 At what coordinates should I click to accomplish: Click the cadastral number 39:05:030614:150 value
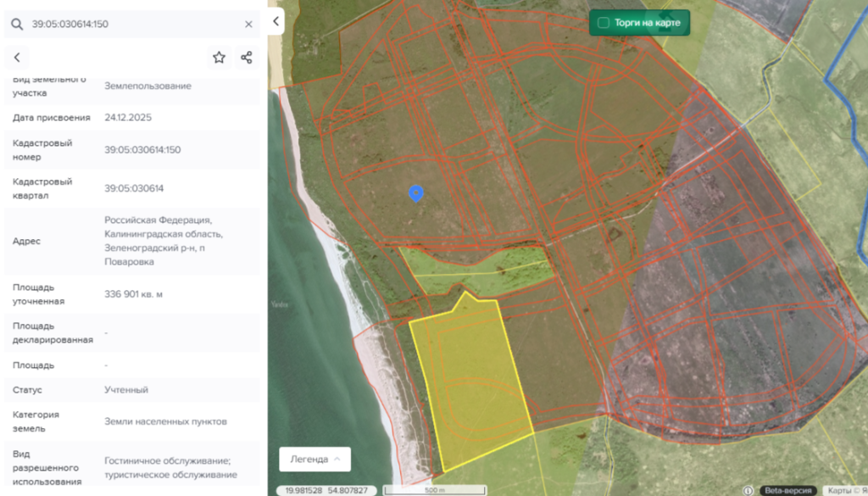142,150
